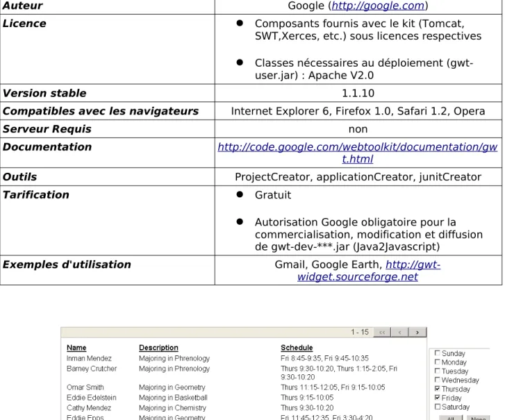
Task: Go to previous page with single left arrow
Action: [399, 332]
